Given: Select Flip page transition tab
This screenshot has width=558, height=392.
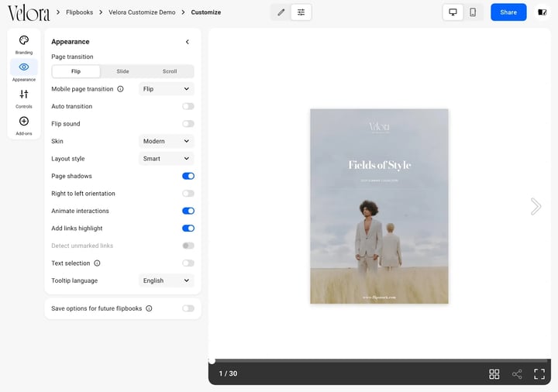Looking at the screenshot, I should point(76,71).
